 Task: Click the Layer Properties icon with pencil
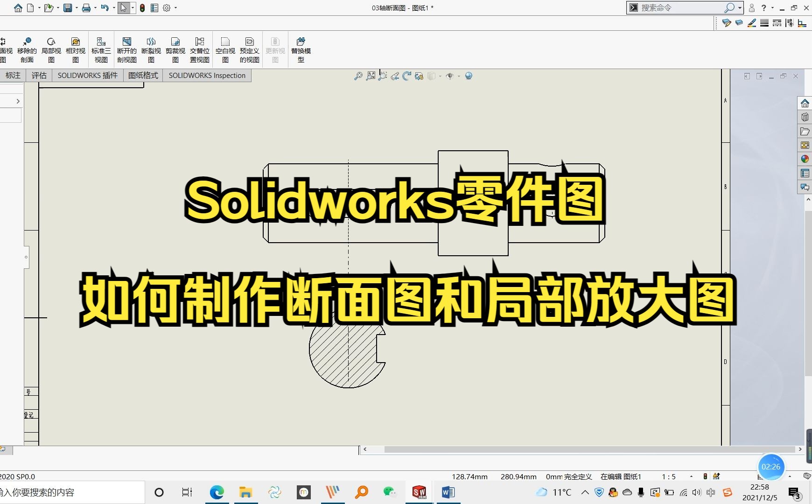tap(727, 23)
